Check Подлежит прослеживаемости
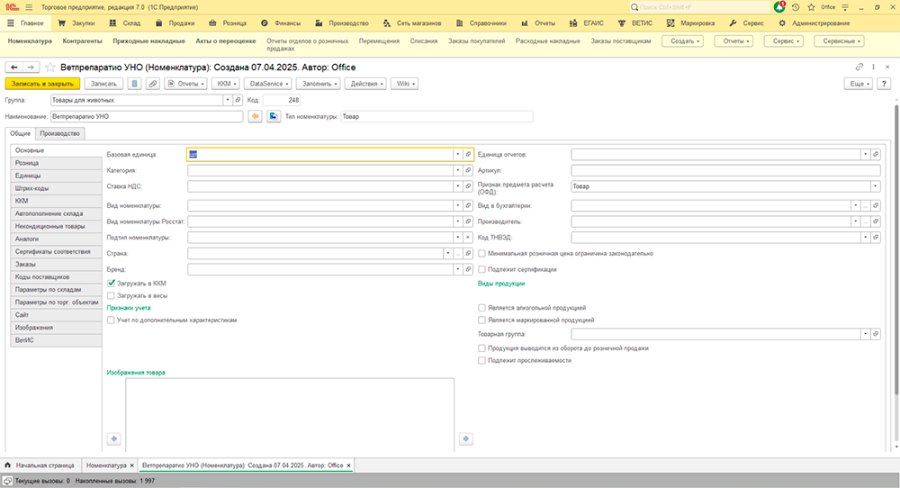The width and height of the screenshot is (900, 488). tap(482, 361)
